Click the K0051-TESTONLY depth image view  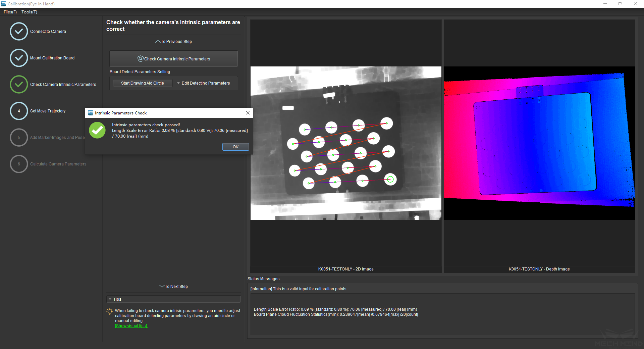pos(539,143)
